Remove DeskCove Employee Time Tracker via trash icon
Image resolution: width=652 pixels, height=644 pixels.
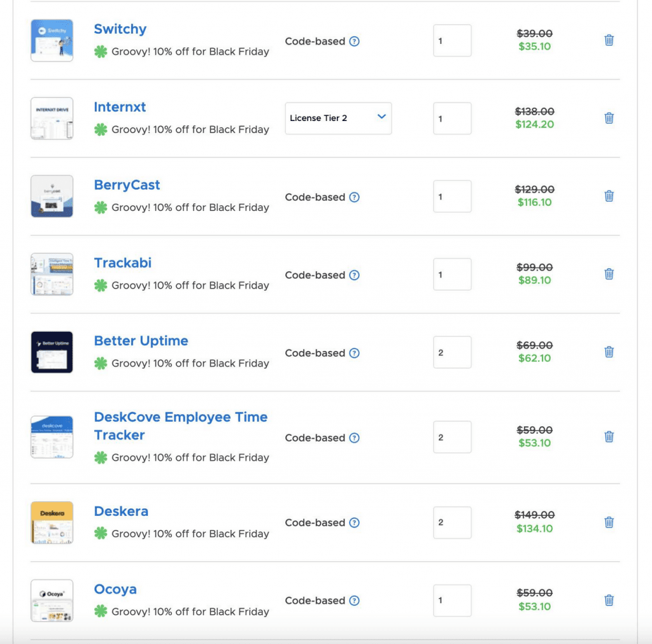(x=609, y=437)
